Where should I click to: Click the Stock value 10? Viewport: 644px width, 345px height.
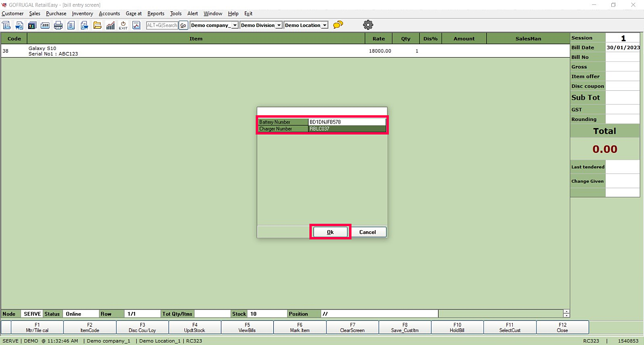pyautogui.click(x=267, y=314)
